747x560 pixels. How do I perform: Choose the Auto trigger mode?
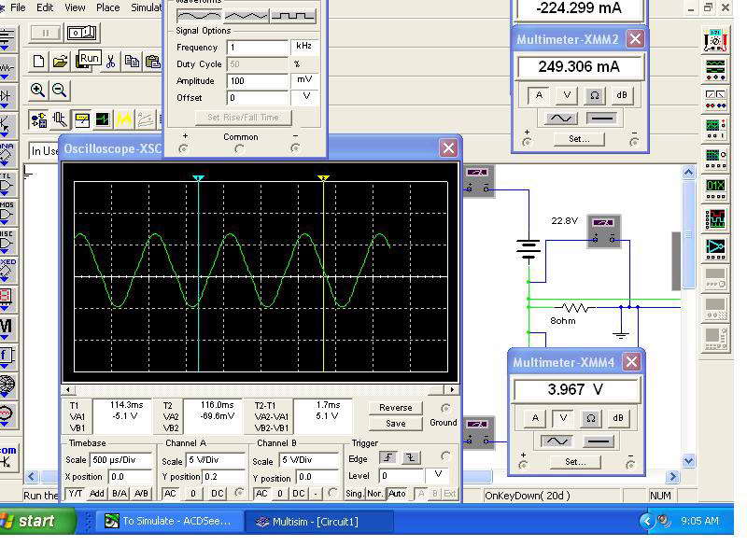coord(397,494)
